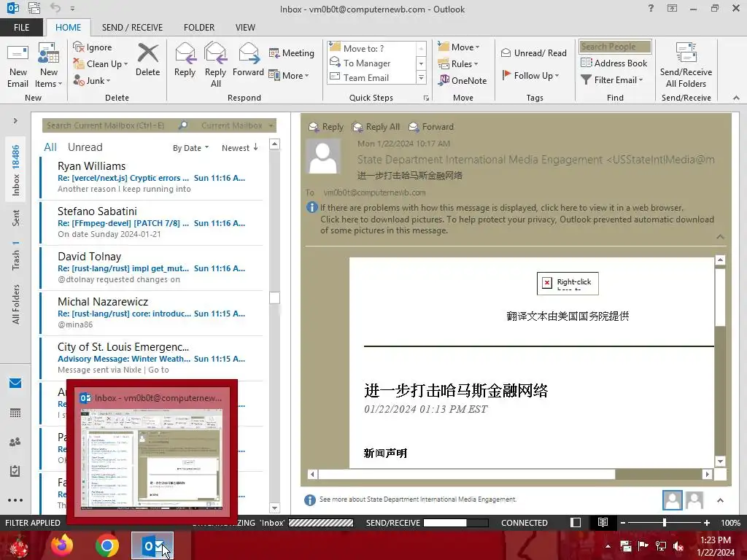Switch to Mail view in navigation bar

point(15,384)
